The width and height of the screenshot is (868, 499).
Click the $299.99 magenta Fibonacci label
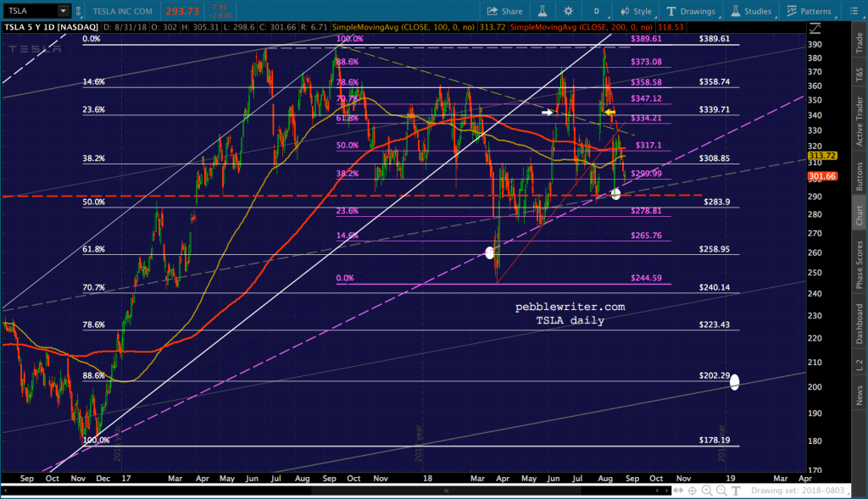[x=646, y=174]
